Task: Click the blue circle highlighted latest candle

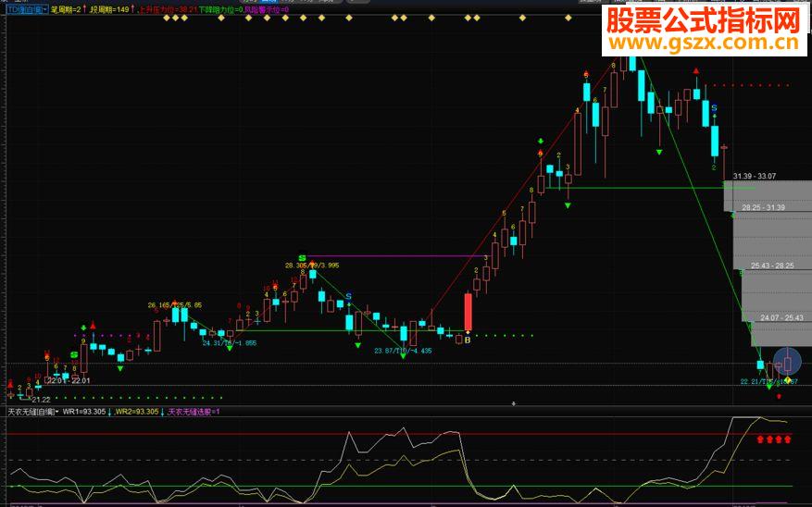Action: pyautogui.click(x=787, y=362)
